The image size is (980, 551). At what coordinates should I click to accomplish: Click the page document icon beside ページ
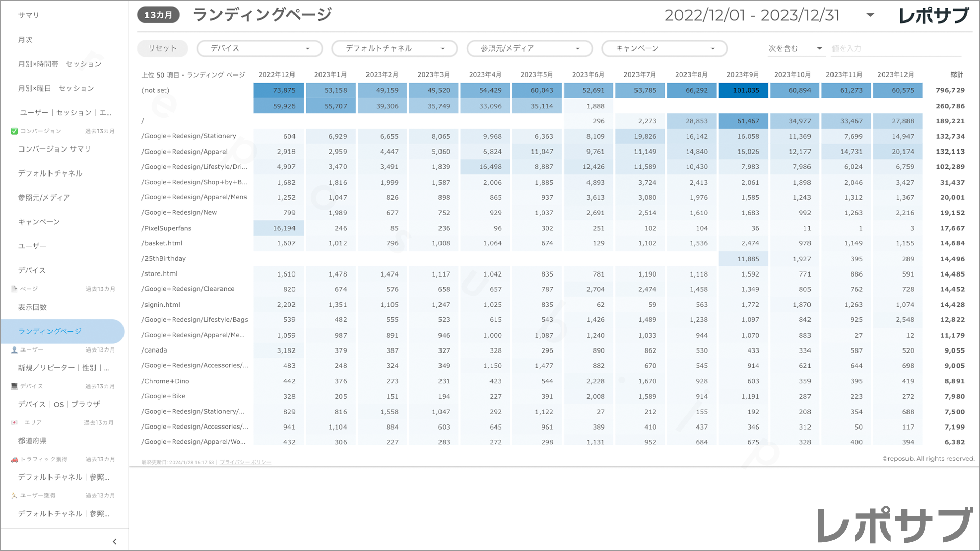(x=14, y=289)
